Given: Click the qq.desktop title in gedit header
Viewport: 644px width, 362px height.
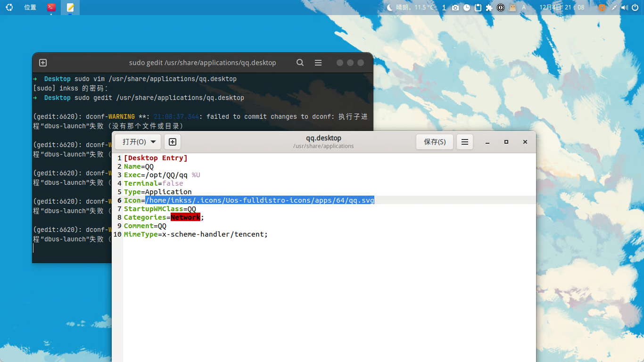Looking at the screenshot, I should click(323, 138).
